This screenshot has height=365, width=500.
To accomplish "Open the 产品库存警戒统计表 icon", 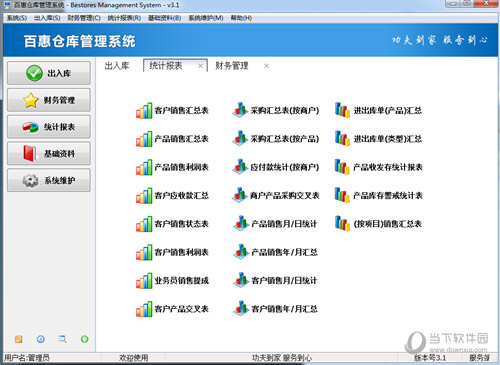I will pyautogui.click(x=342, y=195).
